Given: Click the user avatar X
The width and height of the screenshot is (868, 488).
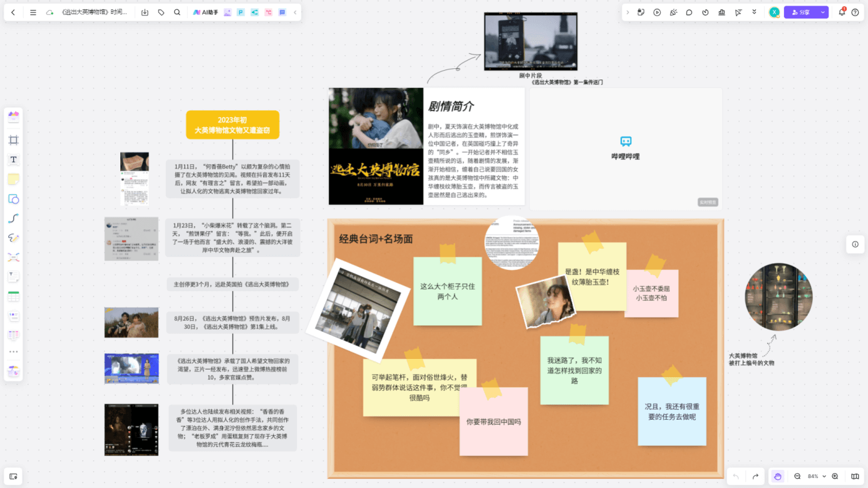Looking at the screenshot, I should pos(774,13).
